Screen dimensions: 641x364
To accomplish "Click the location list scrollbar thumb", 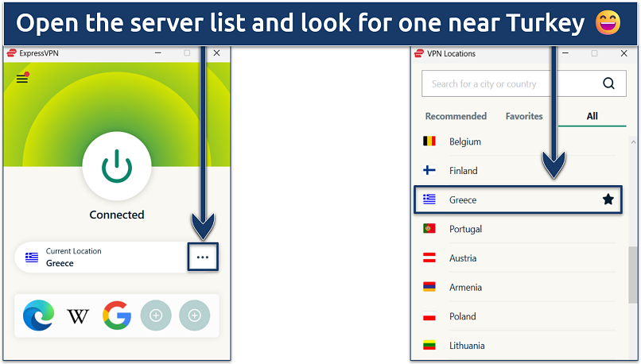I will [633, 275].
